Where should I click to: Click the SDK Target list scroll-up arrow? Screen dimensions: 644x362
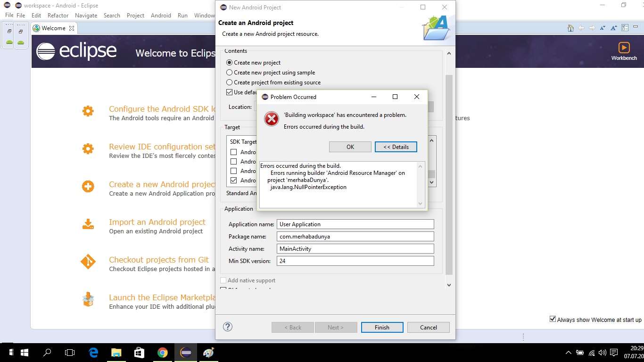pyautogui.click(x=432, y=140)
